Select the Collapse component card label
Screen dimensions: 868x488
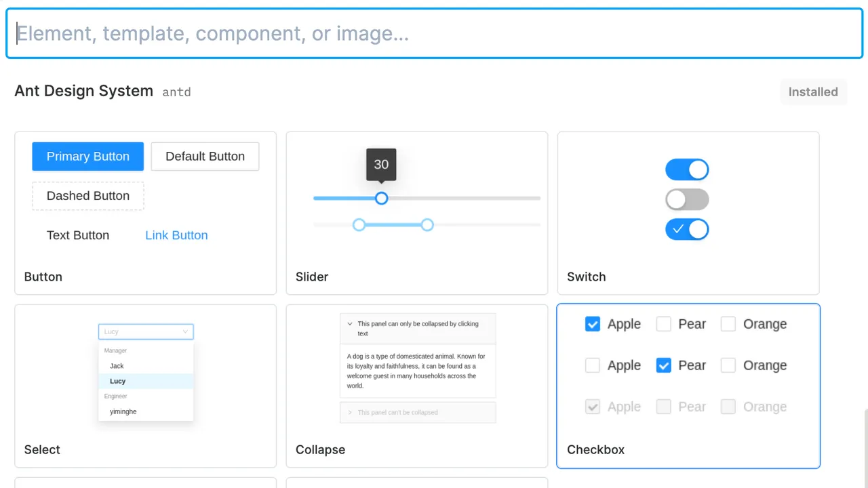pyautogui.click(x=320, y=449)
